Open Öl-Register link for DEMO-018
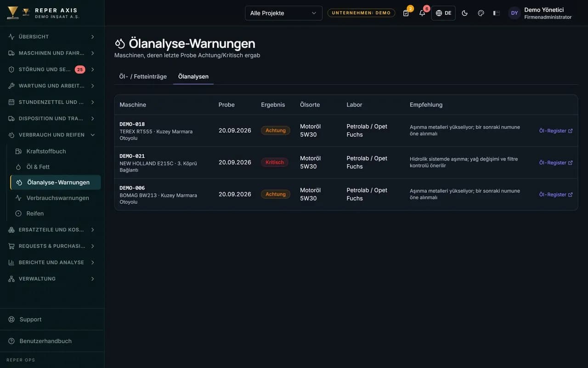The width and height of the screenshot is (588, 368). [x=556, y=131]
